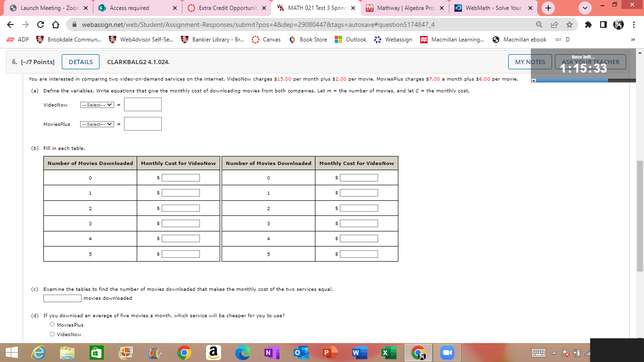644x362 pixels.
Task: Click the zoom magnifier icon in address bar
Action: (x=539, y=25)
